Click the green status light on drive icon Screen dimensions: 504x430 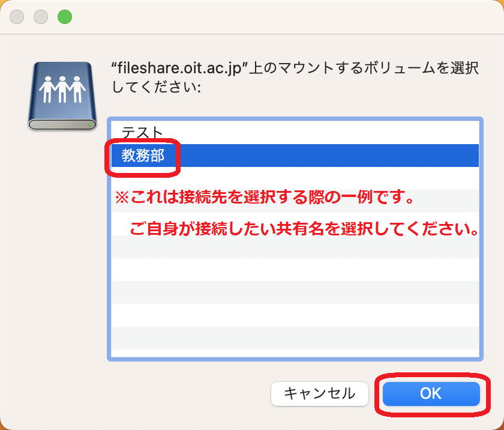(91, 124)
